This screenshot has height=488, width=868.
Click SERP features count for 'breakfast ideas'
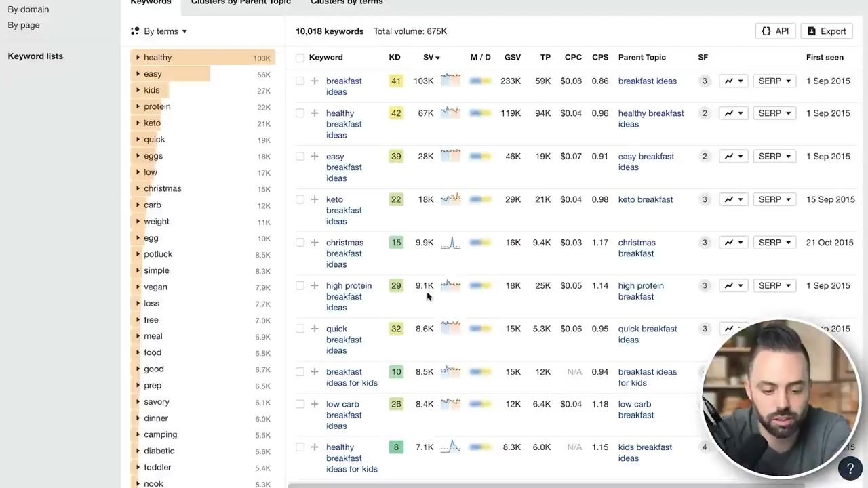point(705,81)
